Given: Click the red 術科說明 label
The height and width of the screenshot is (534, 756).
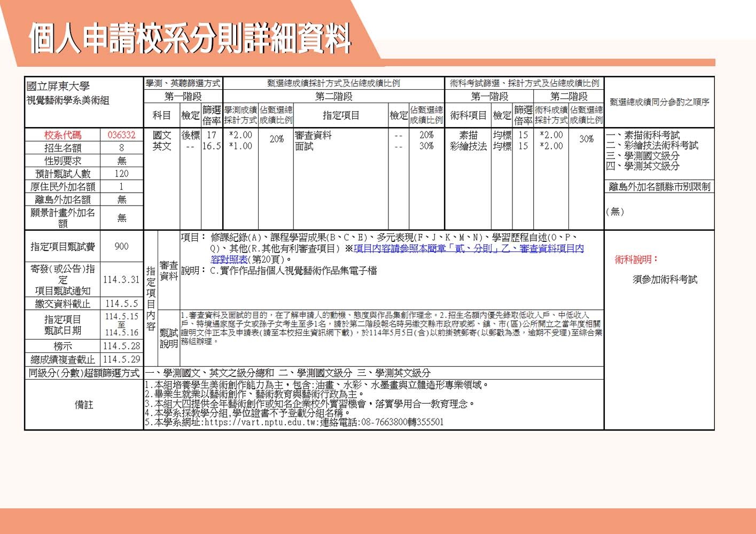Looking at the screenshot, I should [x=636, y=260].
